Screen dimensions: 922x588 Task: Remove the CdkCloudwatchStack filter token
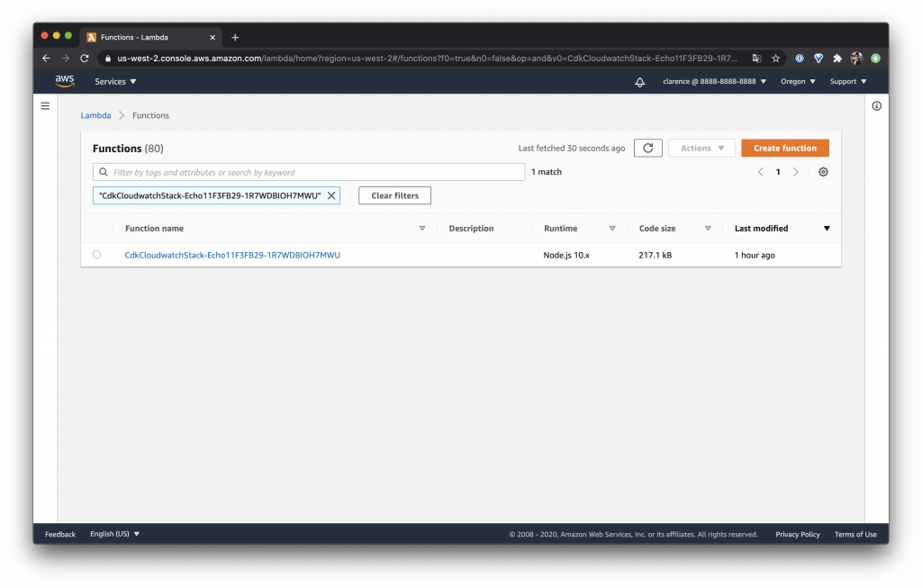331,195
